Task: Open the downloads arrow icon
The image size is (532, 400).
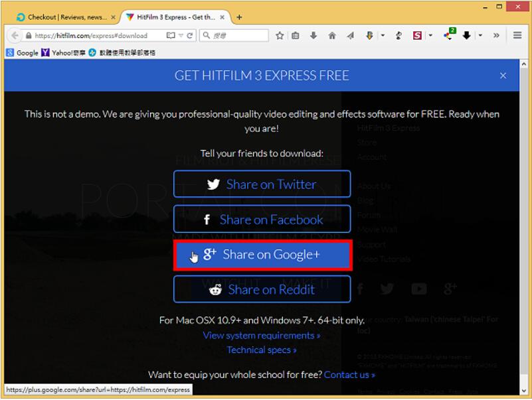Action: coord(313,35)
